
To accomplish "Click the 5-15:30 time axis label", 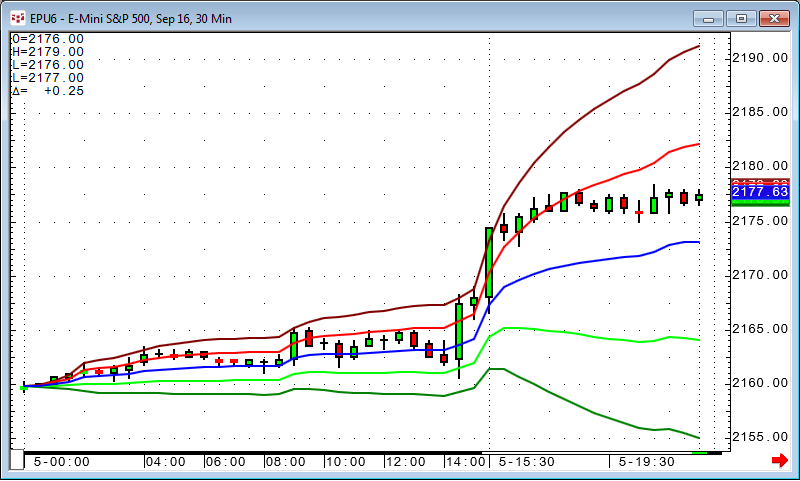I will pos(527,462).
